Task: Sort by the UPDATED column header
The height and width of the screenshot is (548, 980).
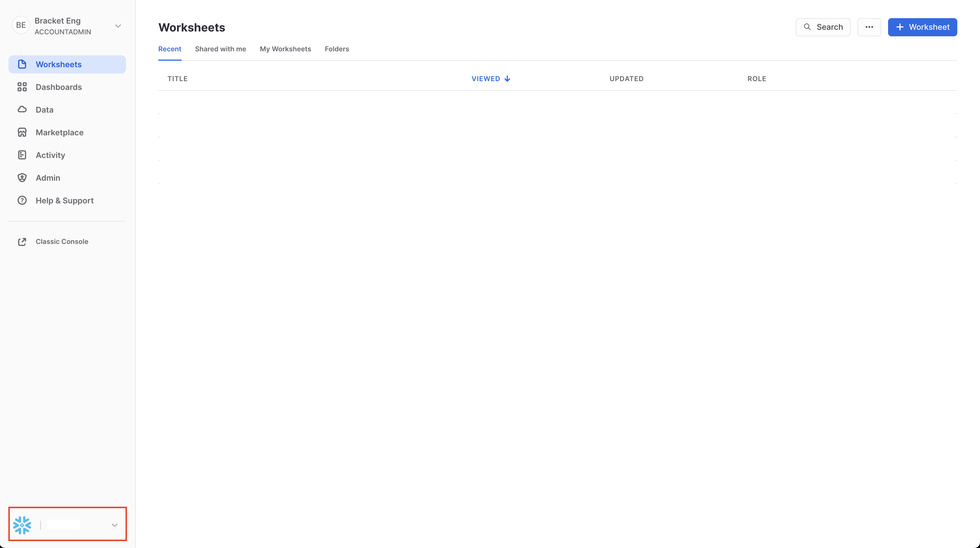Action: point(626,79)
